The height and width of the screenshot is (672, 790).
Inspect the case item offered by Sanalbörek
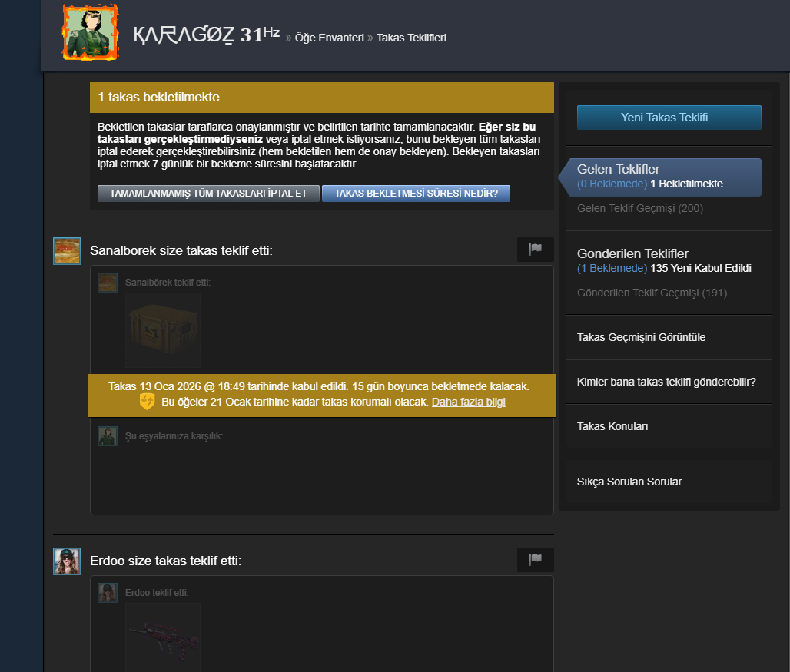(x=163, y=330)
